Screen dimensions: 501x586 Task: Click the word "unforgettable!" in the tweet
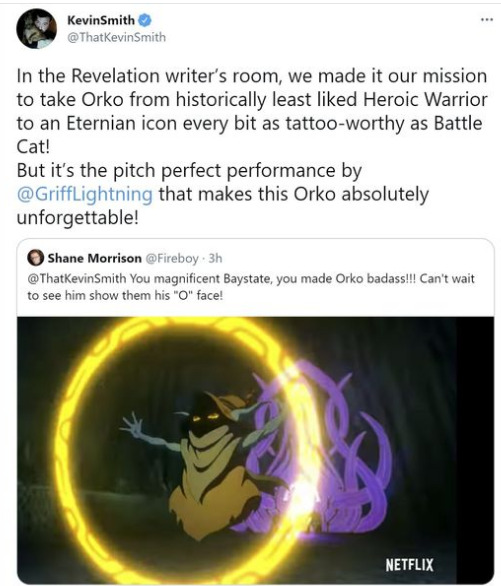(x=78, y=218)
